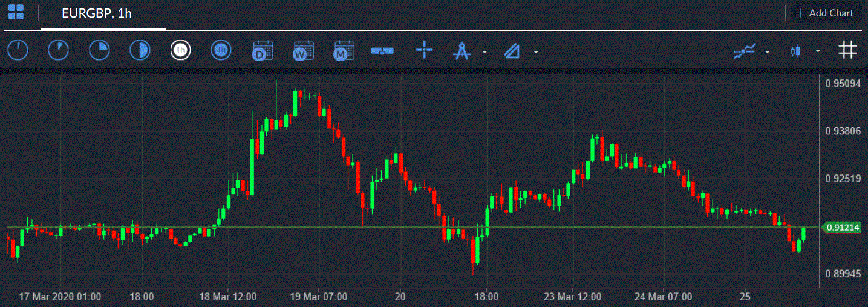Click the 17 Mar 2020 01:00 time label
The width and height of the screenshot is (868, 307).
tap(60, 297)
